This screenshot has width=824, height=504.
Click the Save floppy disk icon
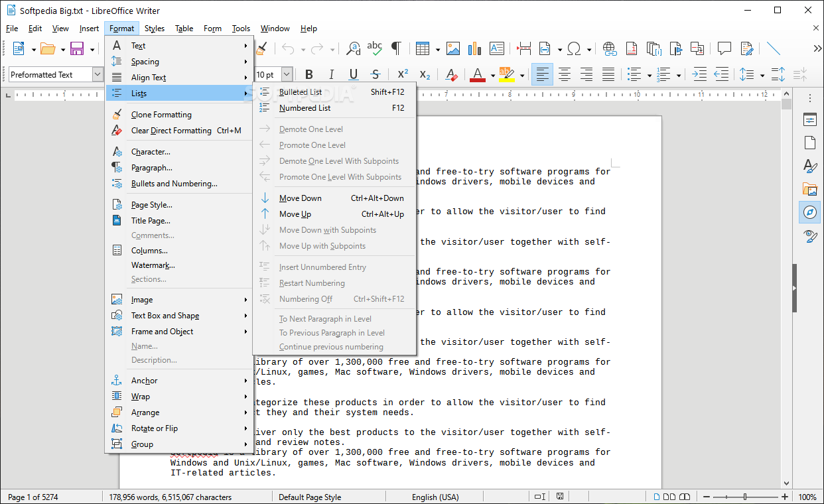click(77, 48)
